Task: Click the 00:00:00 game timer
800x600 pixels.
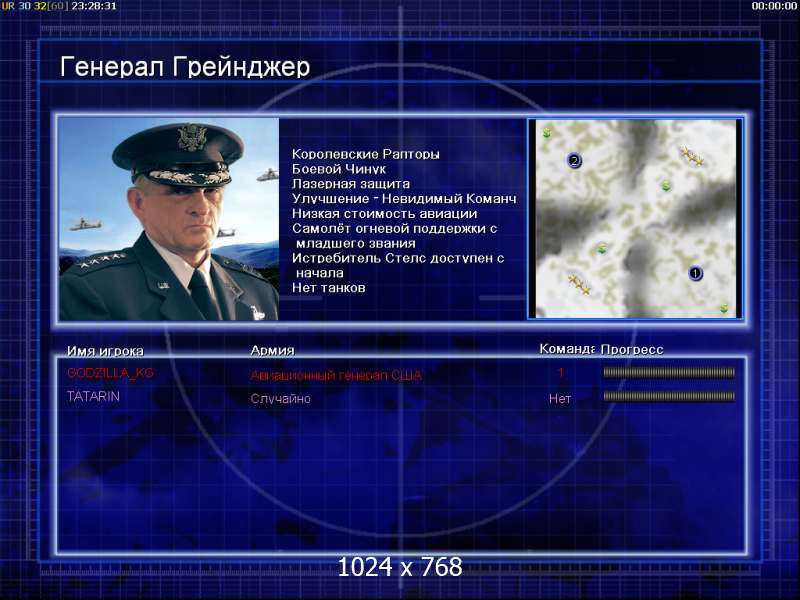Action: point(774,6)
